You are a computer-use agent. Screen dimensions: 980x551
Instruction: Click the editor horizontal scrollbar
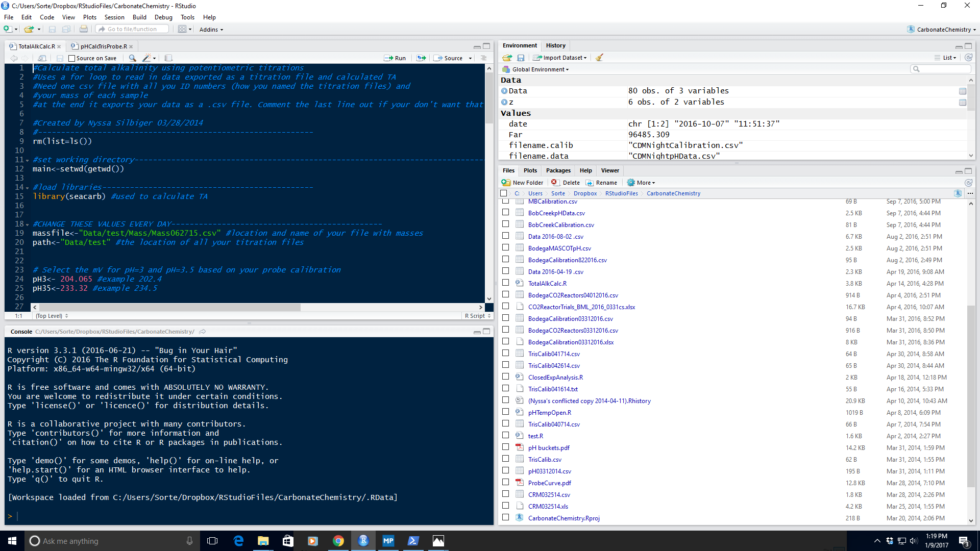(170, 308)
